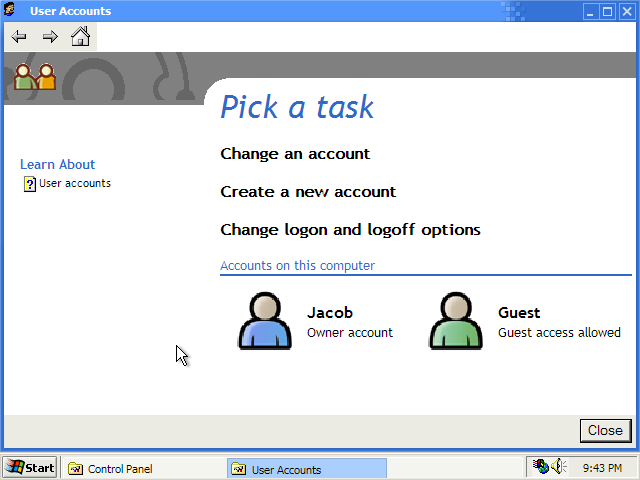Click the 'Guest access allowed' text
This screenshot has height=480, width=640.
[559, 333]
